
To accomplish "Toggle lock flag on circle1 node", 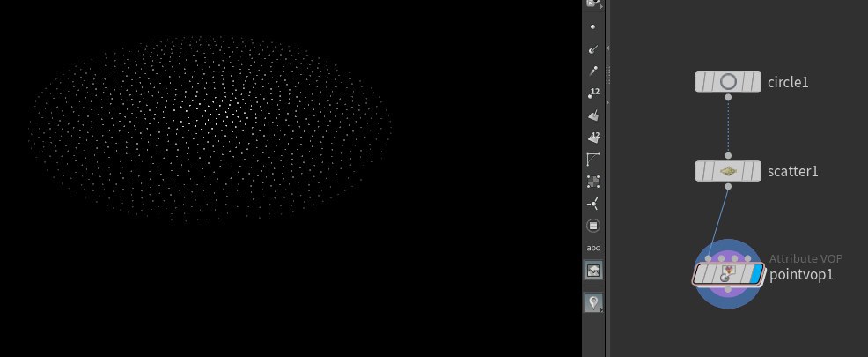I will pyautogui.click(x=710, y=82).
